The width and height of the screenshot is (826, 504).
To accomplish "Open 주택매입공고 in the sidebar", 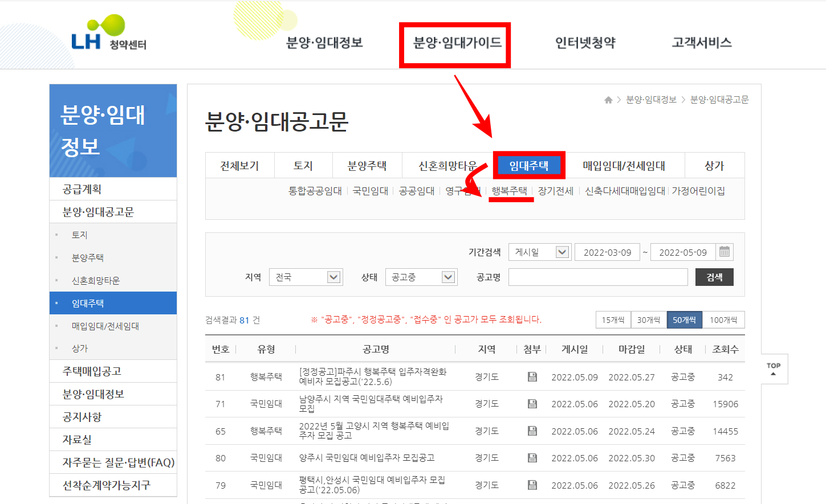I will [x=113, y=371].
